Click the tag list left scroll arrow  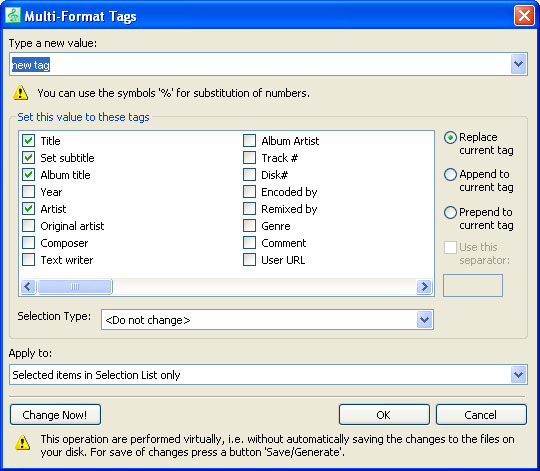[x=28, y=286]
